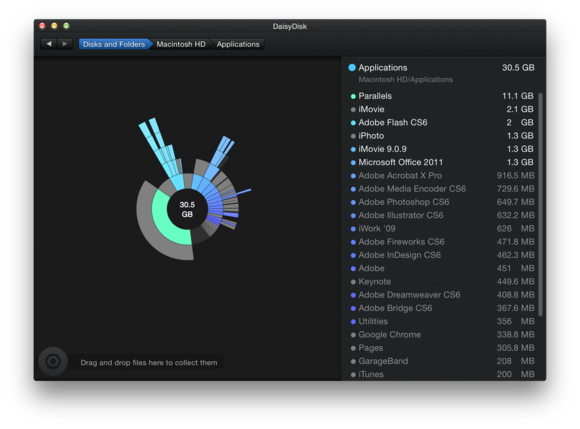
Task: Go to Macintosh HD breadcrumb
Action: click(181, 44)
